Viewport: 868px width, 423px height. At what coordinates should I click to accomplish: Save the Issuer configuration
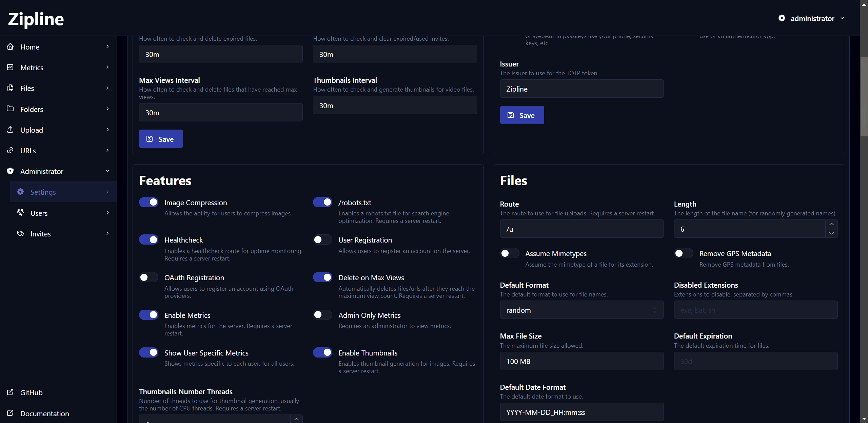522,115
